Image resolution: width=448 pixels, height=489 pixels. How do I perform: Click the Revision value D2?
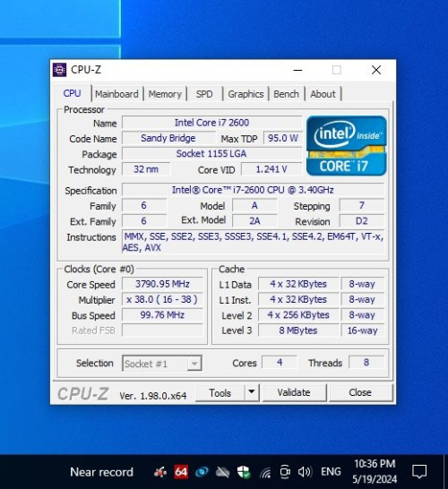(362, 221)
